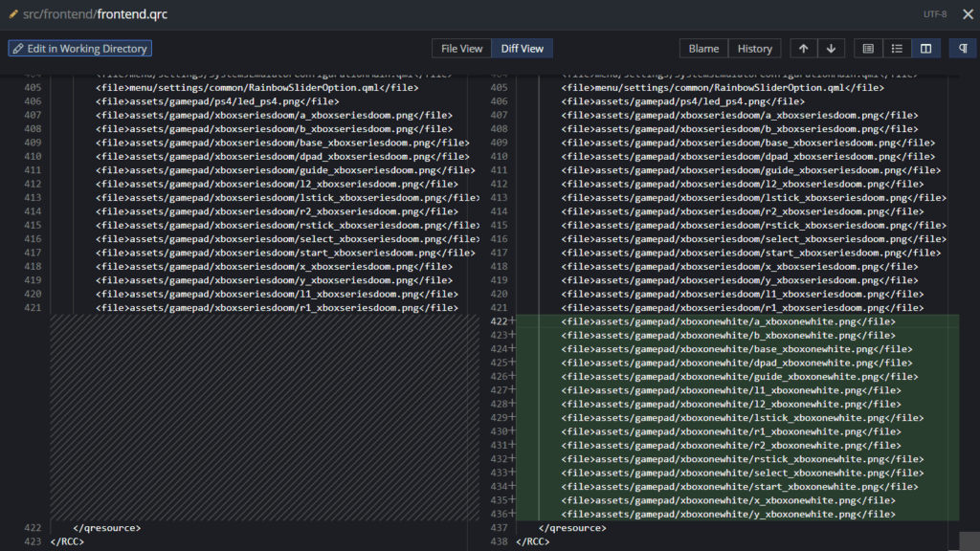The width and height of the screenshot is (980, 551).
Task: Click the y_xboxonewhite.png added line
Action: pyautogui.click(x=728, y=515)
